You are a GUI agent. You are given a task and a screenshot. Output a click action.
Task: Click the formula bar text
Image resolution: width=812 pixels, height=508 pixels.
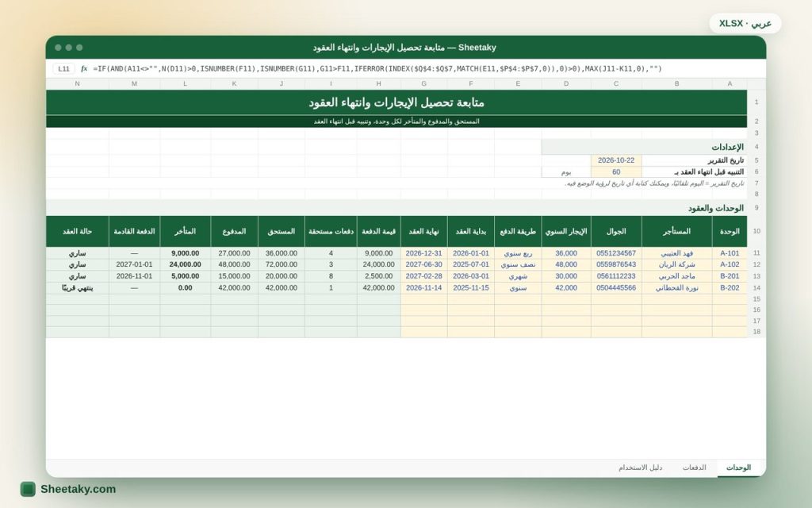pos(377,68)
